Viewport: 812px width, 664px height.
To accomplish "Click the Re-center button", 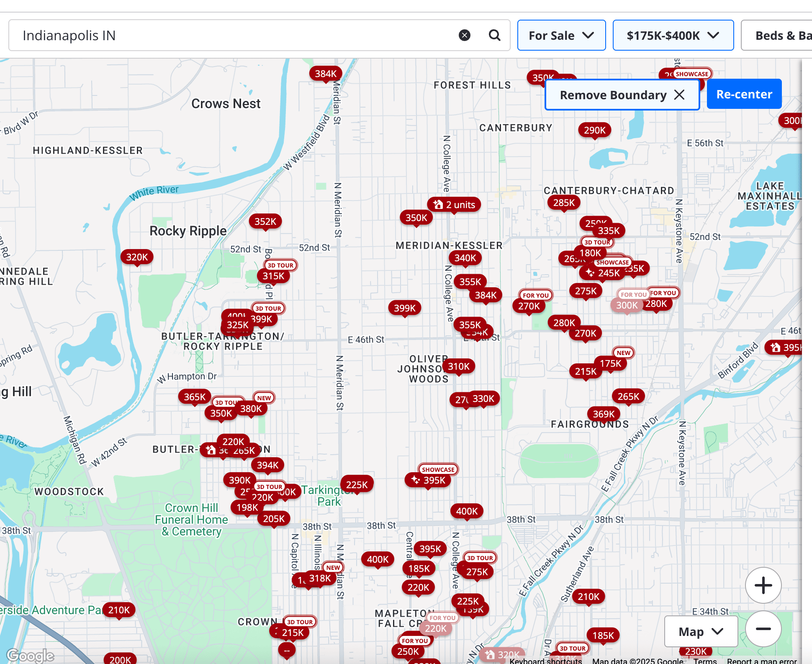I will [744, 94].
